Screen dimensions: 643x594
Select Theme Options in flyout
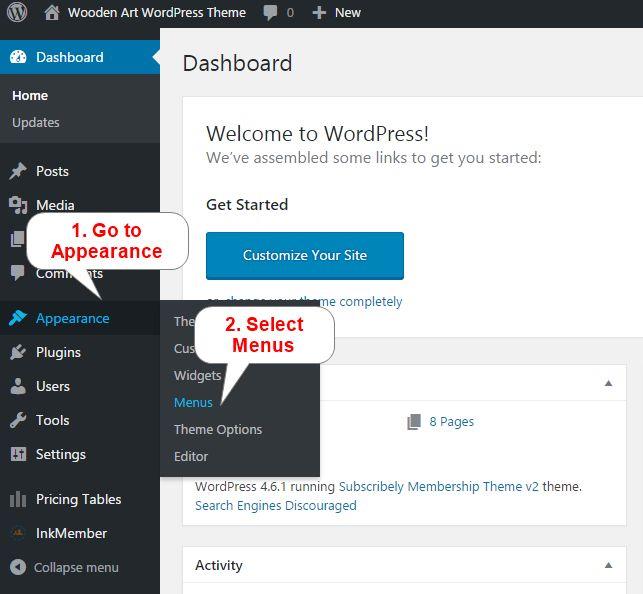click(218, 430)
